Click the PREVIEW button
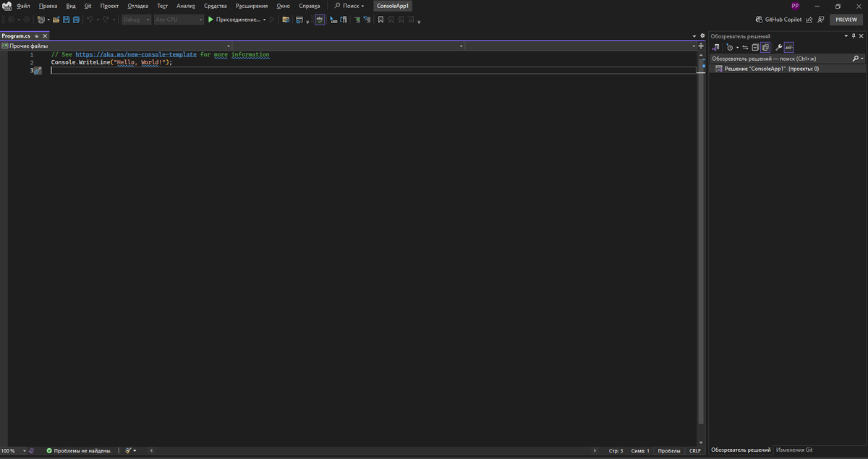Screen dimensions: 868x459 (846, 20)
